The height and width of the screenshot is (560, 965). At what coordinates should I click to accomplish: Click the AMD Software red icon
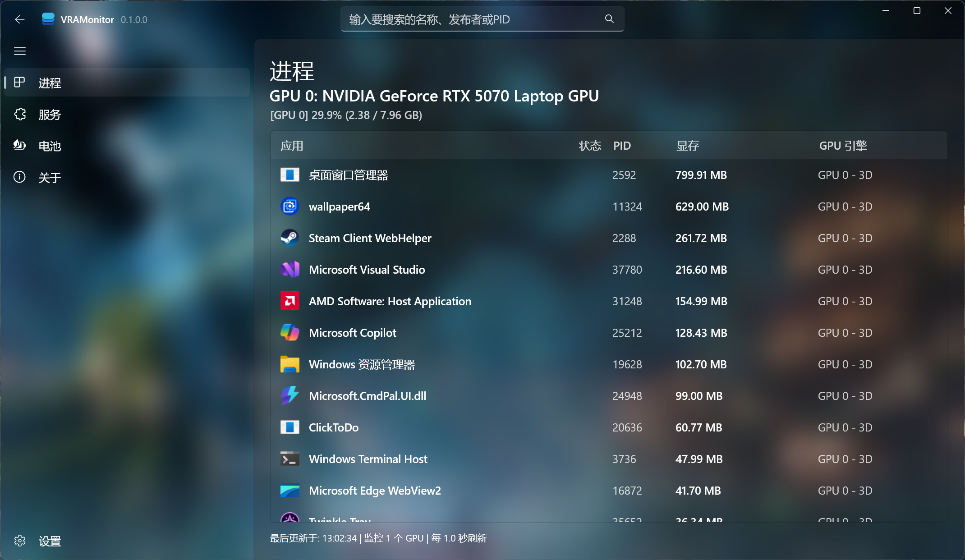289,301
